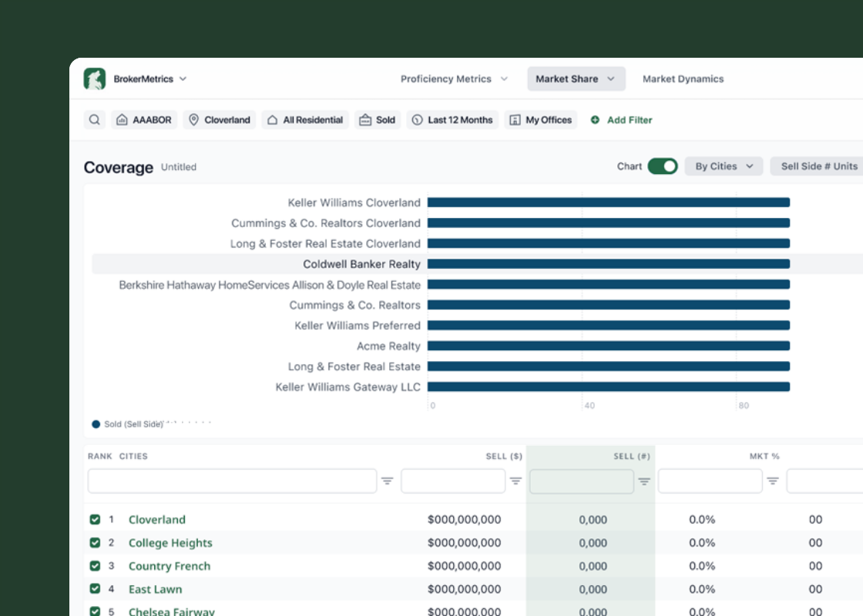The width and height of the screenshot is (863, 616).
Task: Click the All Residential filter chip
Action: click(x=305, y=120)
